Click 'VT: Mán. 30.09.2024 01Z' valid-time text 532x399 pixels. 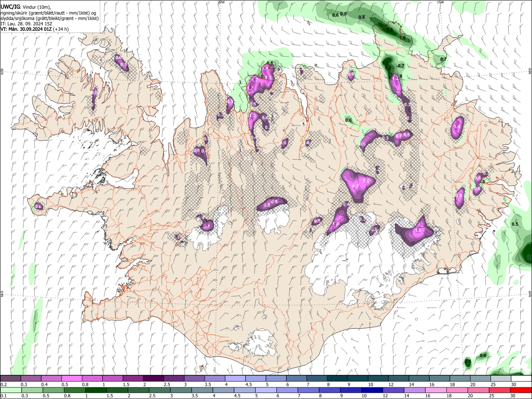tap(26, 29)
